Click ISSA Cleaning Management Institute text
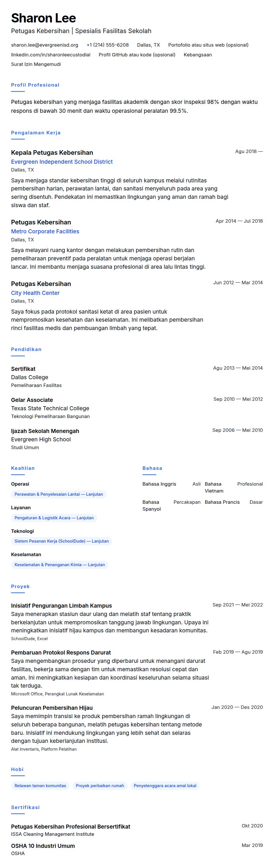The height and width of the screenshot is (868, 274). 53,834
